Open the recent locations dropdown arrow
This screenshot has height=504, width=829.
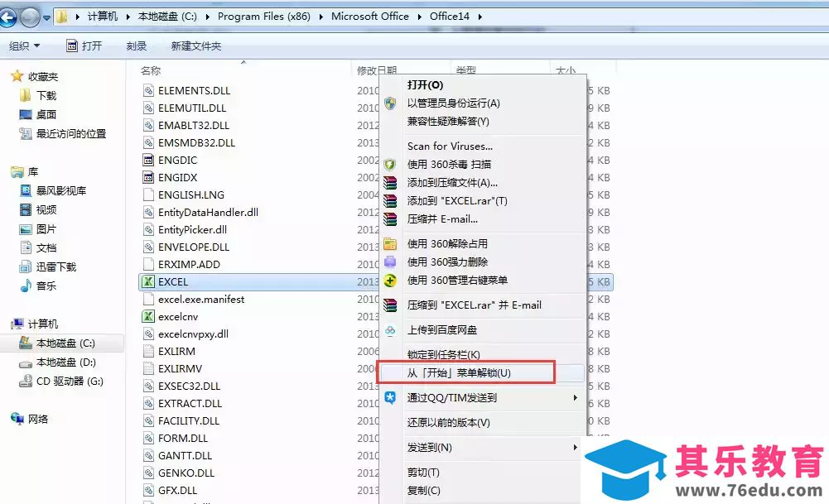47,18
